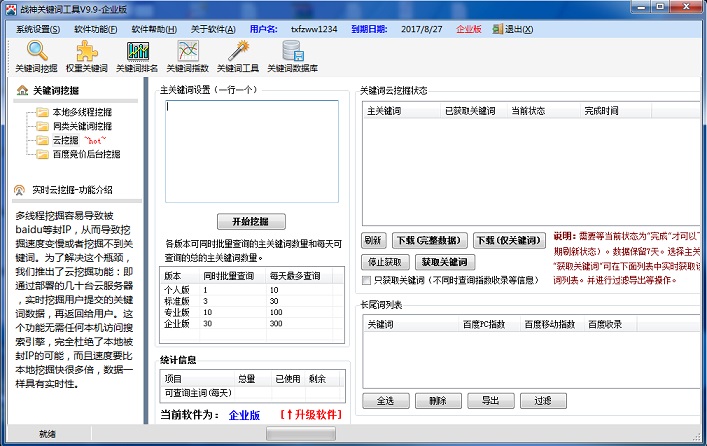Click the 百度收录 column header

pos(610,324)
